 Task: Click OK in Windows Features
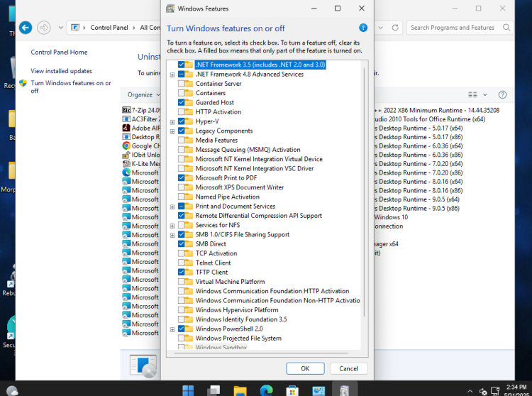(305, 368)
